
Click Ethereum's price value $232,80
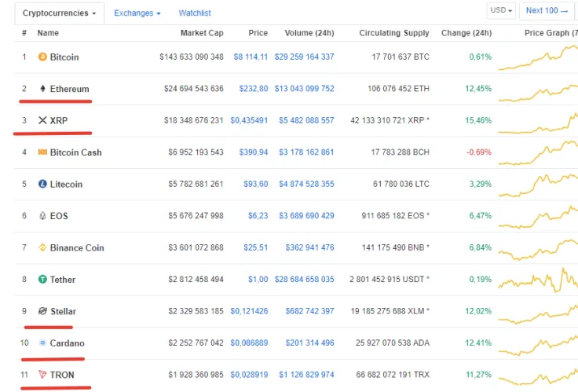(253, 89)
